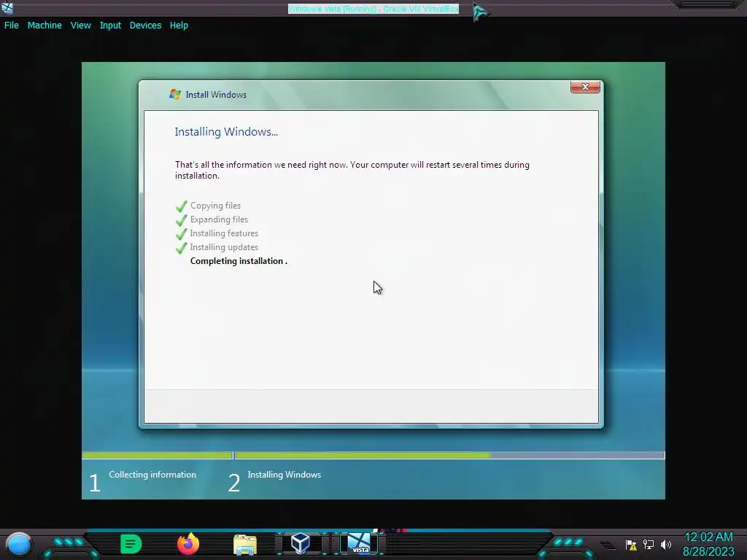Click the Start orb button

point(18,544)
